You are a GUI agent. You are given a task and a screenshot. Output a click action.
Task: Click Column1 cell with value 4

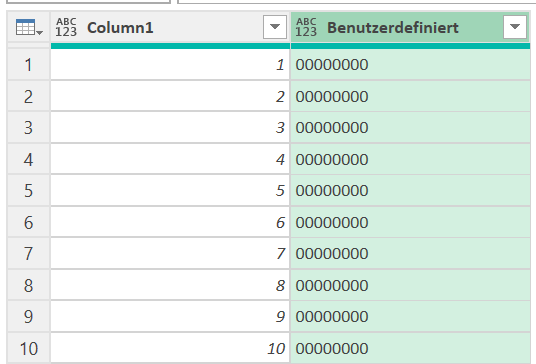click(x=170, y=159)
